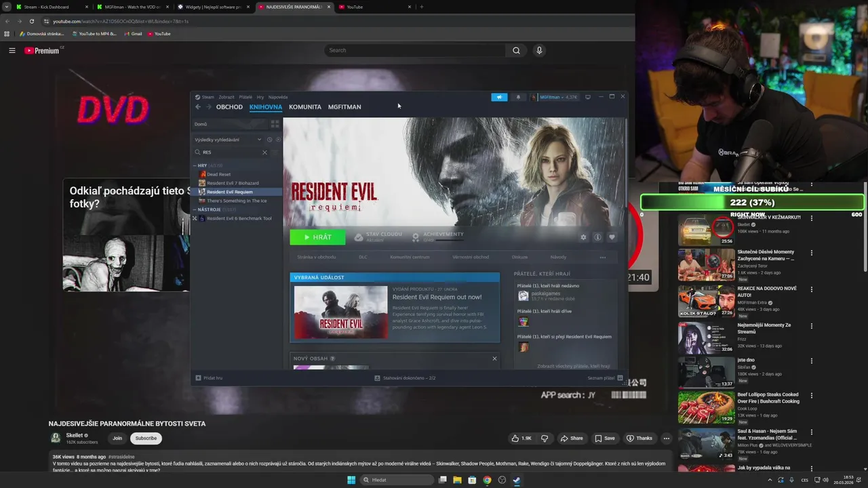Open Chrome from the taskbar

tap(487, 480)
